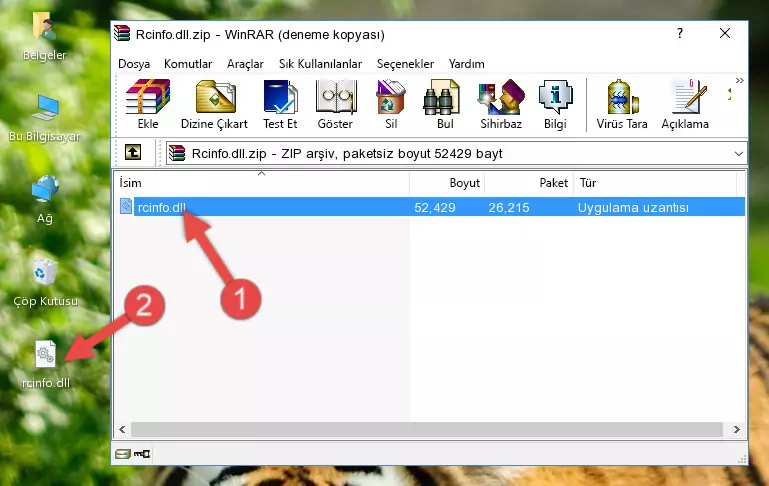
Task: Click the title bar help question mark
Action: point(680,33)
